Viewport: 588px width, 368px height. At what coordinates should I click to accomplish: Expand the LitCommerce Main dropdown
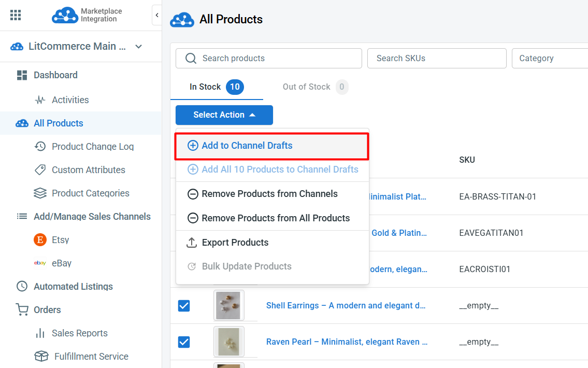[138, 47]
